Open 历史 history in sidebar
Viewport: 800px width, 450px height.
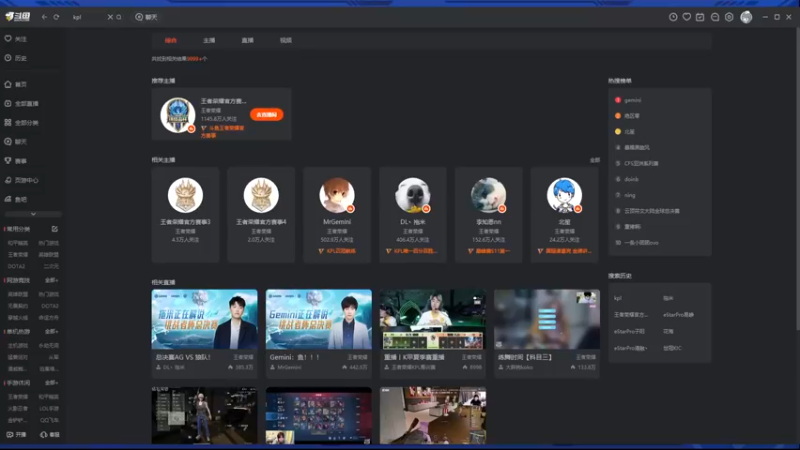pyautogui.click(x=16, y=58)
